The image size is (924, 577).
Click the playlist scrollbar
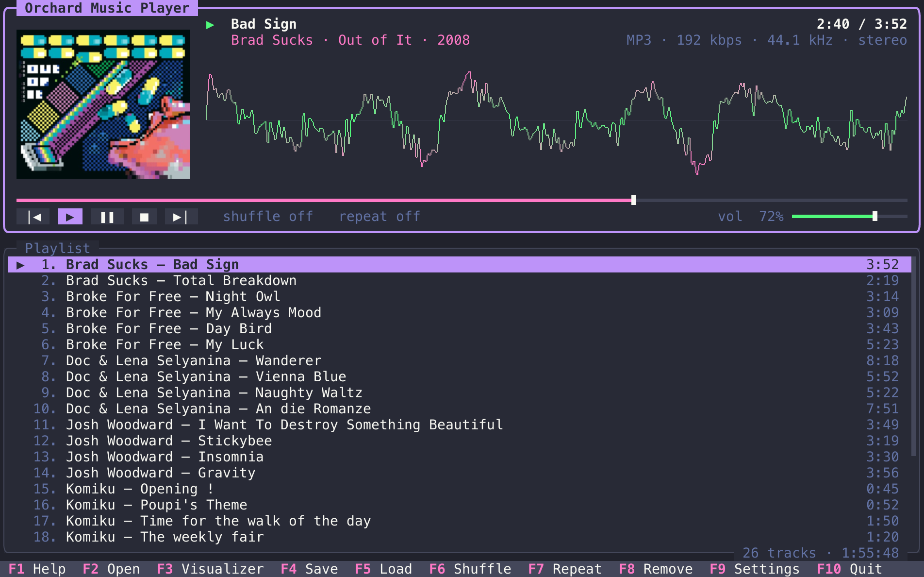click(x=914, y=357)
